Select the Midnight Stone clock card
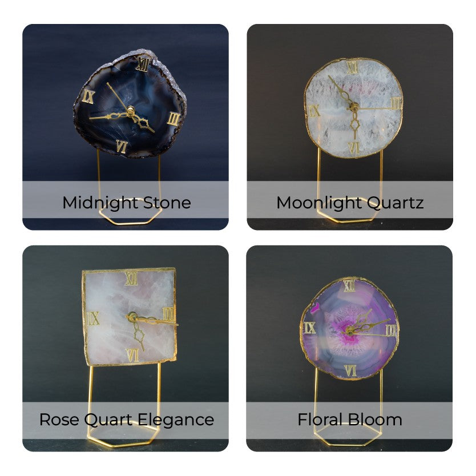Screen dimensions: 476x476 pos(126,127)
